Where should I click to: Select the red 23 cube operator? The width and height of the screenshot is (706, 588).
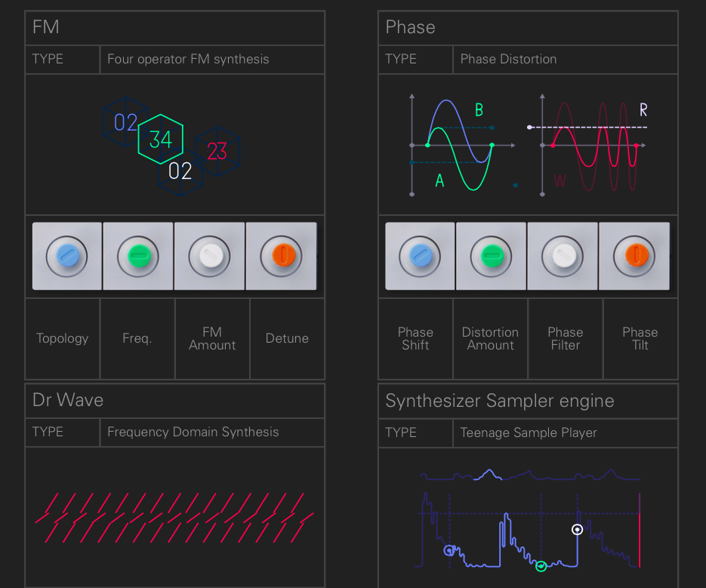(217, 151)
